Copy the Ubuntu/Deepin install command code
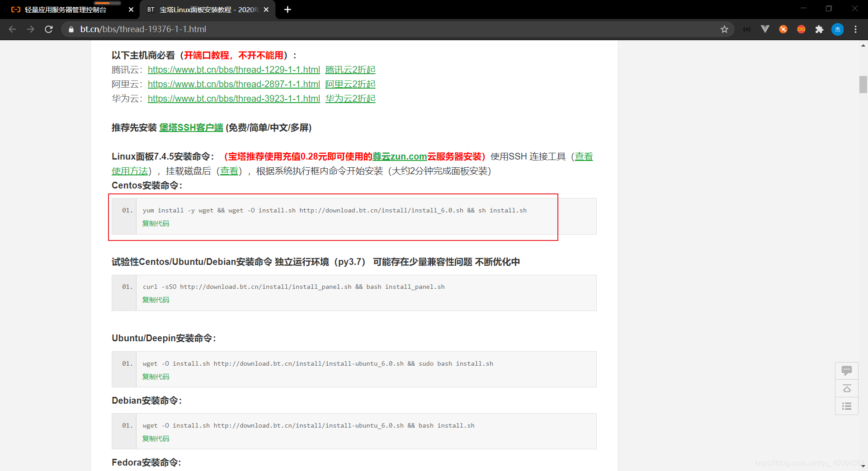Viewport: 868px width, 471px height. coord(156,377)
